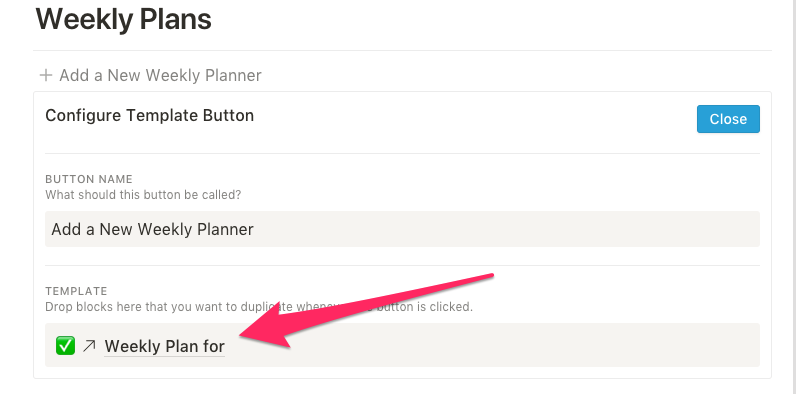The width and height of the screenshot is (796, 394).
Task: Click the What should this button be called hint
Action: pyautogui.click(x=143, y=194)
